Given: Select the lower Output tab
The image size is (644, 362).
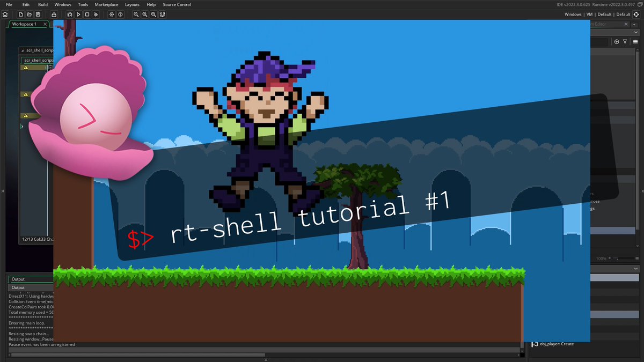Looking at the screenshot, I should [x=30, y=287].
